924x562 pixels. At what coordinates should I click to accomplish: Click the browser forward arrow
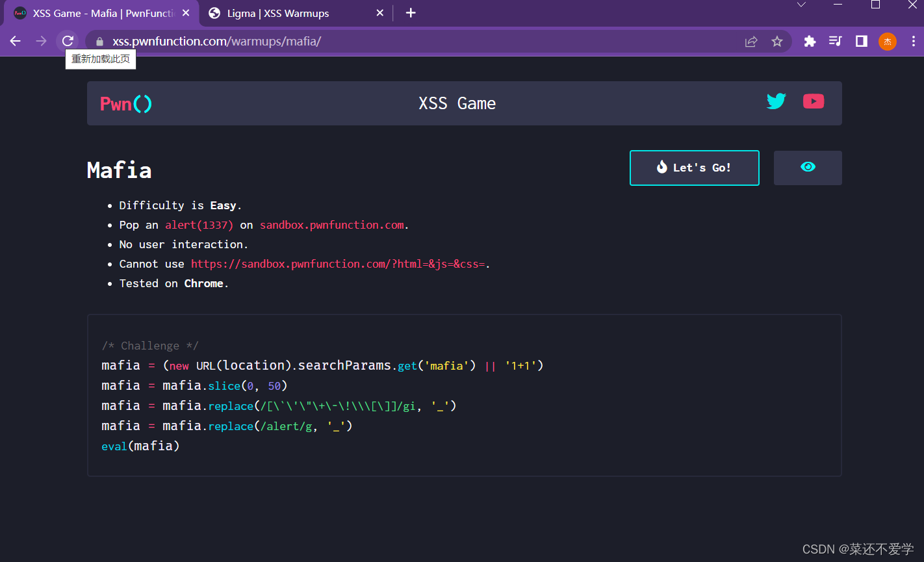coord(41,41)
